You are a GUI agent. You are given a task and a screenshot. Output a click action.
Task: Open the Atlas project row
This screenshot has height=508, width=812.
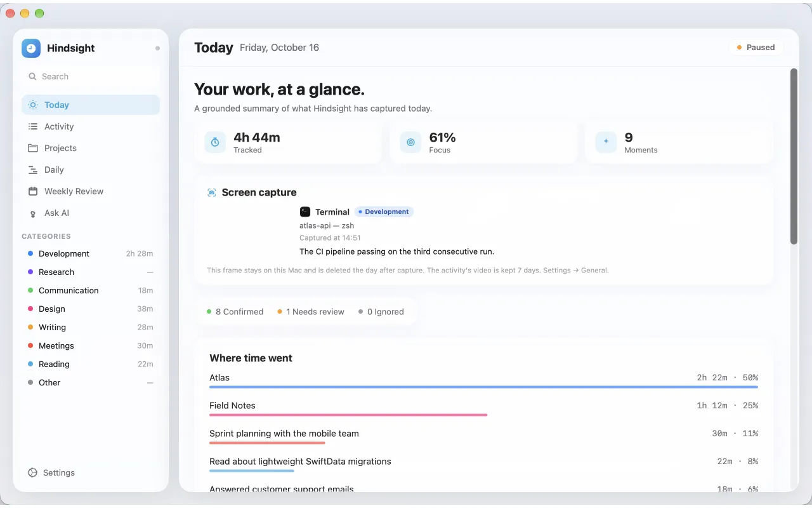[x=483, y=380]
